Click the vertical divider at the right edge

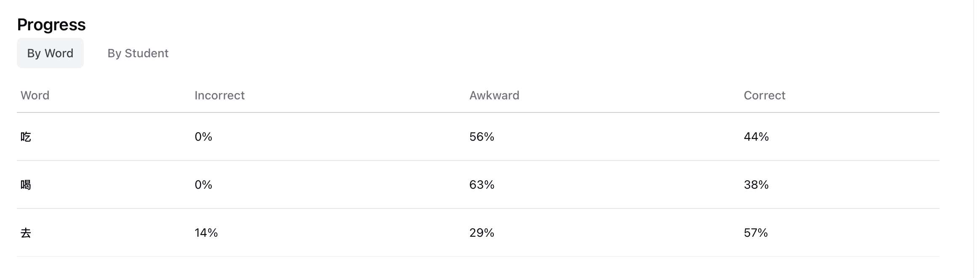click(x=973, y=139)
